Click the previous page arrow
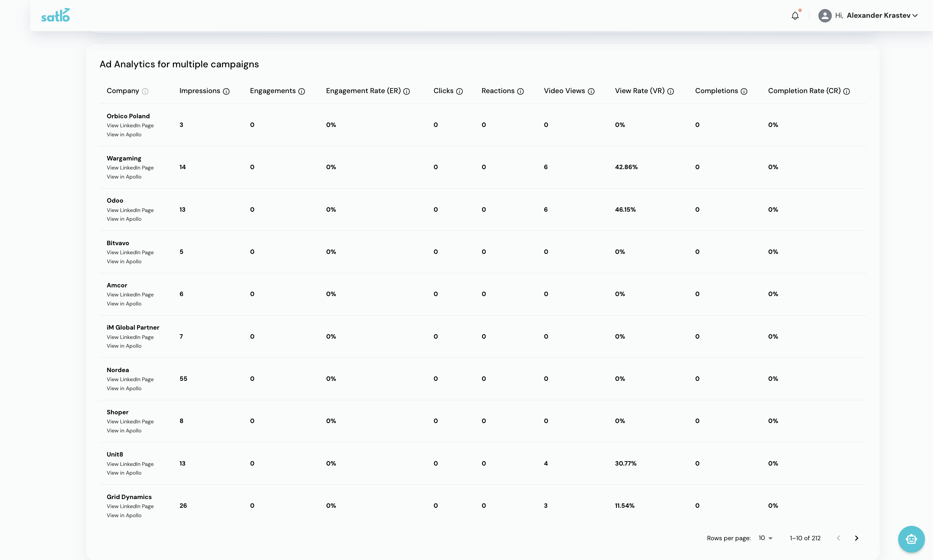The width and height of the screenshot is (933, 560). (x=838, y=538)
